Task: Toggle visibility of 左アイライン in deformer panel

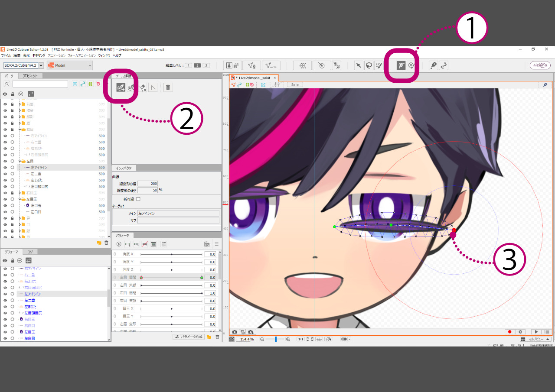Action: (x=5, y=294)
